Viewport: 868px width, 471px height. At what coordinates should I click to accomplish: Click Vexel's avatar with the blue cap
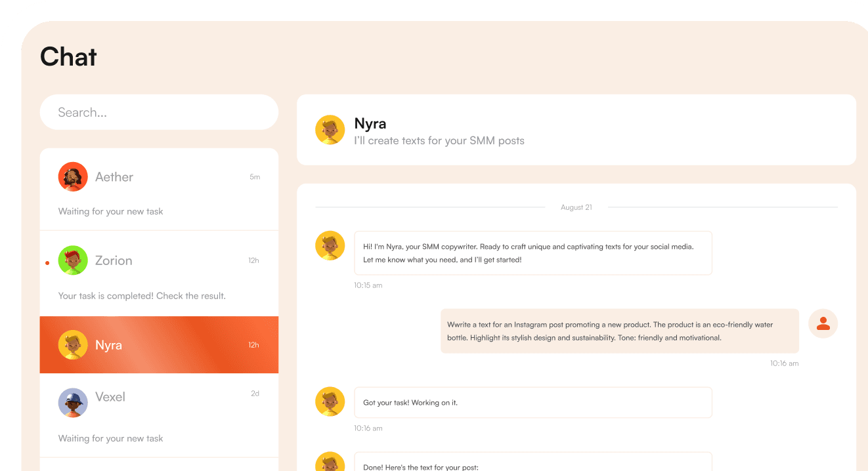(73, 403)
